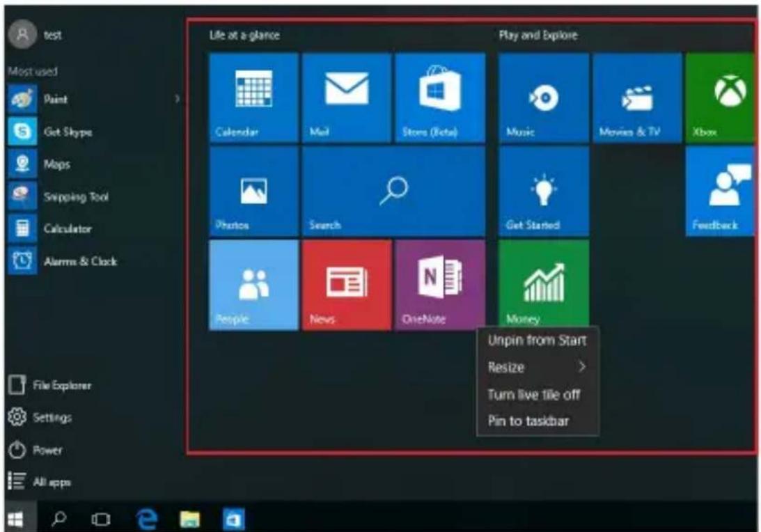Click the Play and Explore heading
This screenshot has height=532, width=761.
pos(538,35)
